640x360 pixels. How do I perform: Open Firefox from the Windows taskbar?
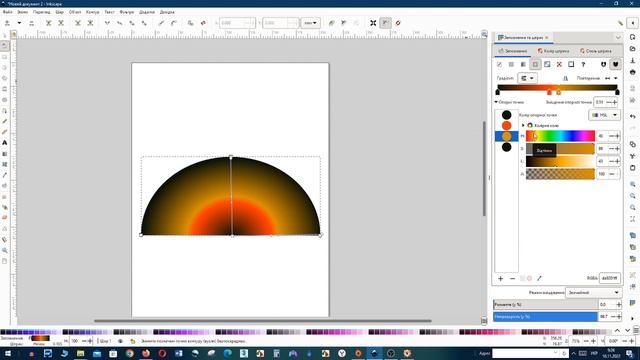pos(146,353)
